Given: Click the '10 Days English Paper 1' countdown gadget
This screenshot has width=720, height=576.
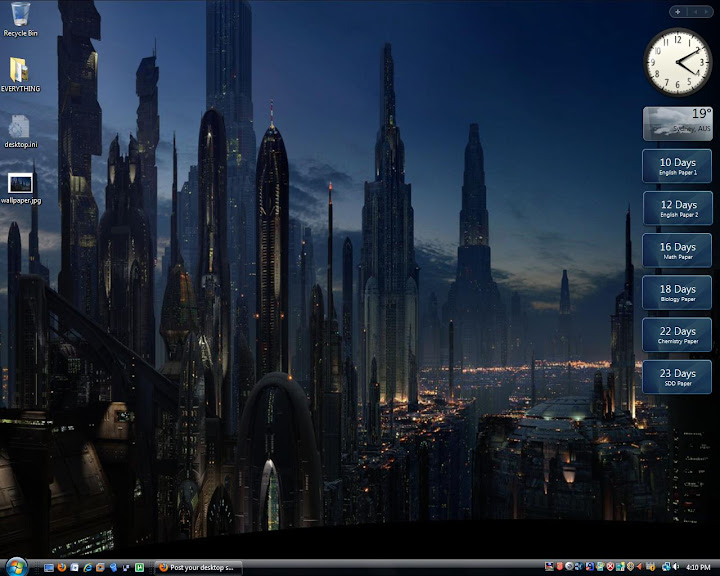Looking at the screenshot, I should click(678, 166).
